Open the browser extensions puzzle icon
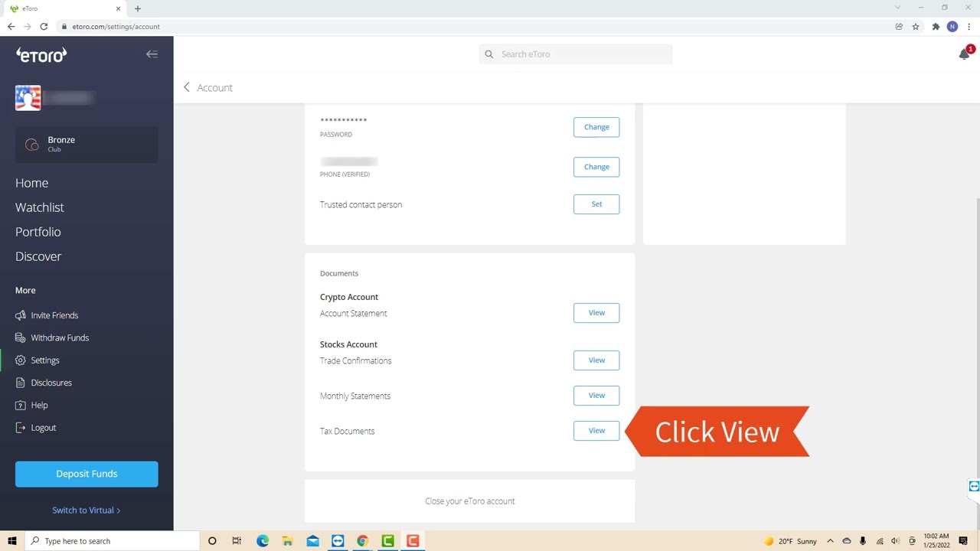The height and width of the screenshot is (551, 980). (936, 26)
